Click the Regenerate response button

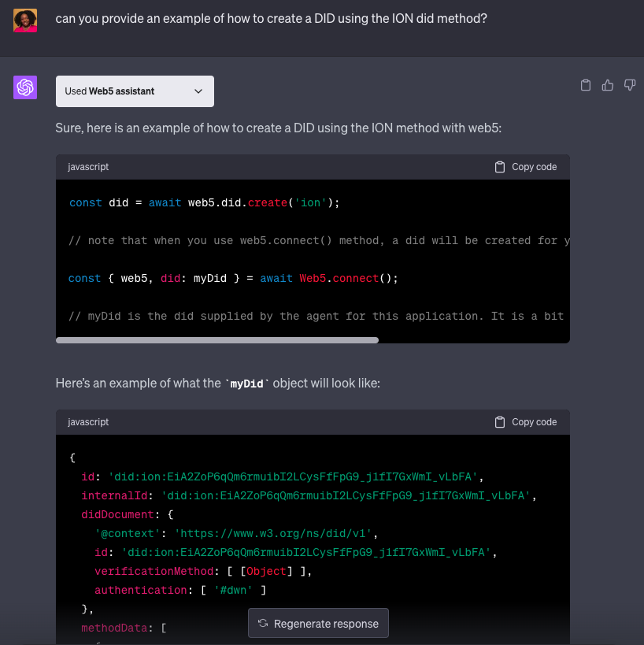pyautogui.click(x=318, y=623)
